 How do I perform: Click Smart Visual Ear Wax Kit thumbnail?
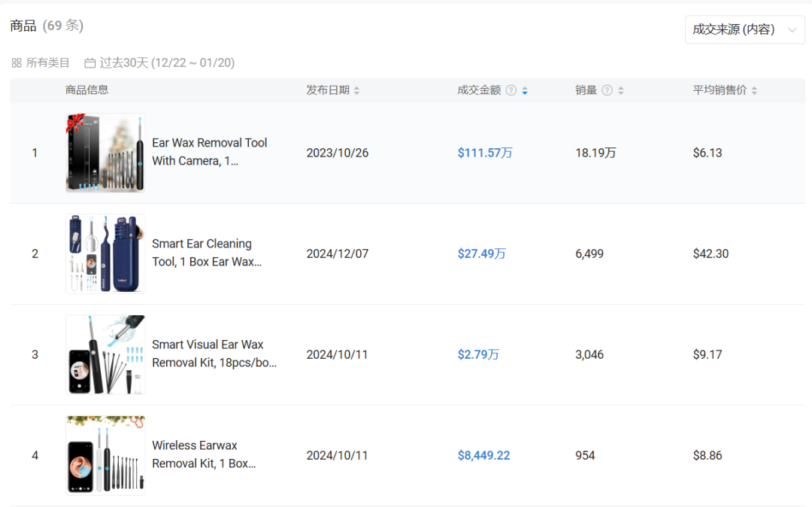point(105,354)
